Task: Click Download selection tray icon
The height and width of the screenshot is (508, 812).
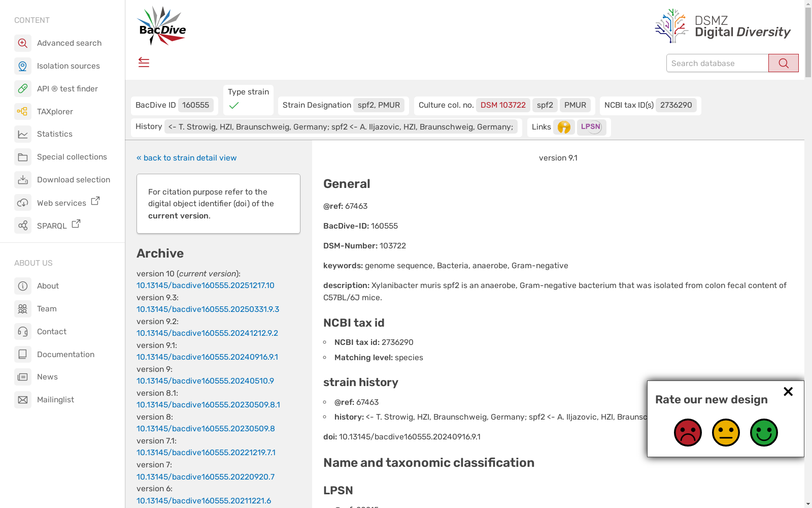Action: tap(23, 180)
